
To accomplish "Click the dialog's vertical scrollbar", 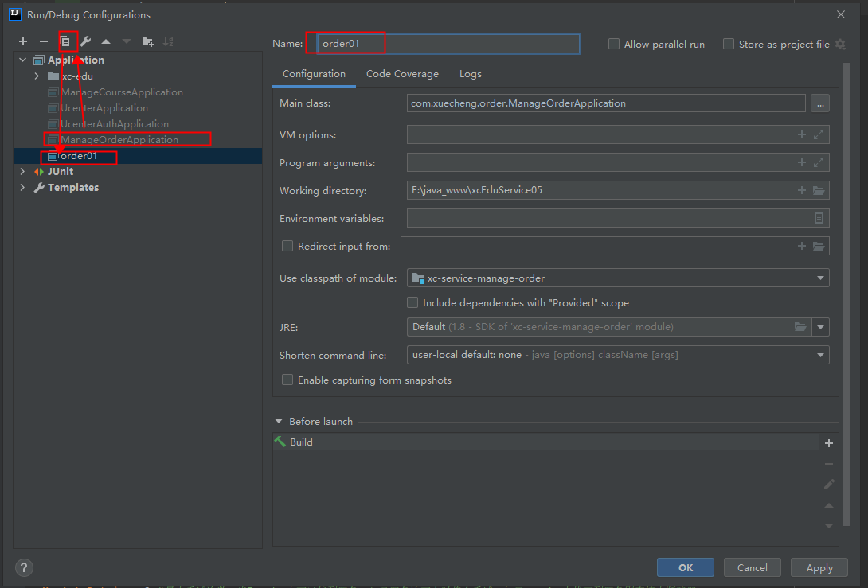I will [846, 294].
